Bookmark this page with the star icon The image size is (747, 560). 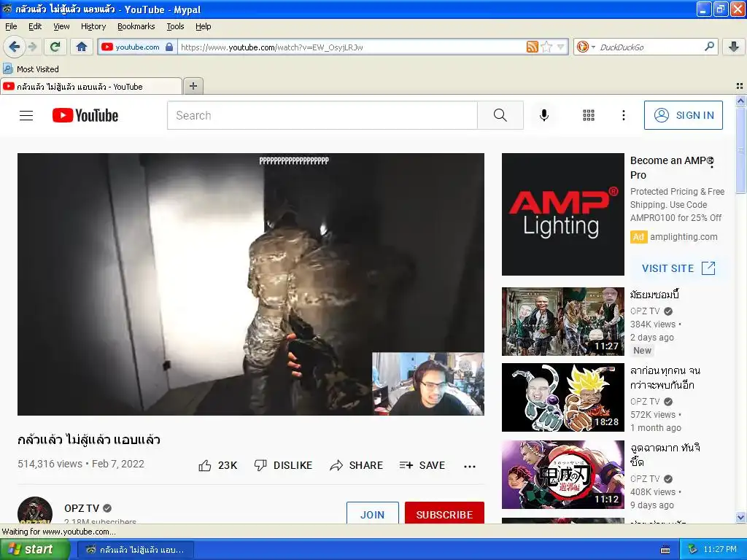(546, 47)
